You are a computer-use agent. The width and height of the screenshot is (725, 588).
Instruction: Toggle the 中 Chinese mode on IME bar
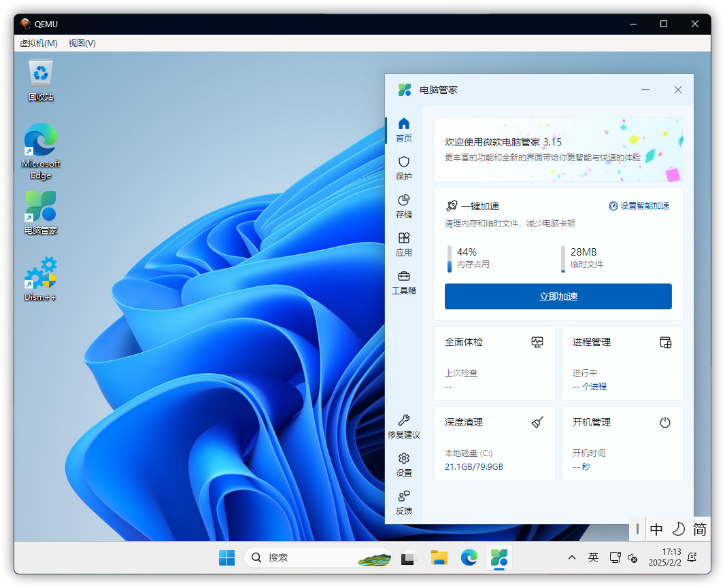pos(656,529)
